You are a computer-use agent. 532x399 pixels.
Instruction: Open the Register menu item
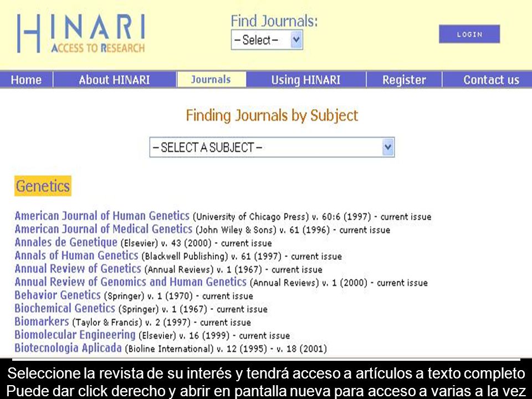[404, 80]
